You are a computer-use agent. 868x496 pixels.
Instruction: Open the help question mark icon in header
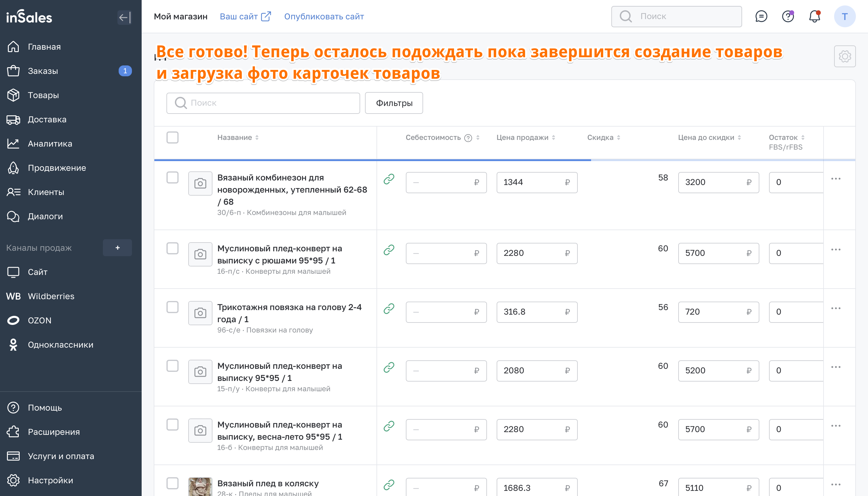pyautogui.click(x=788, y=16)
